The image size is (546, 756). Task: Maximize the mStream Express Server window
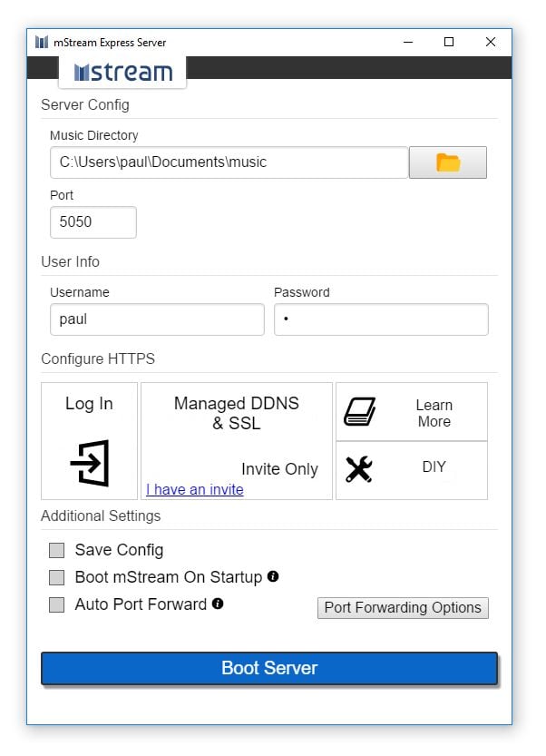[x=449, y=42]
